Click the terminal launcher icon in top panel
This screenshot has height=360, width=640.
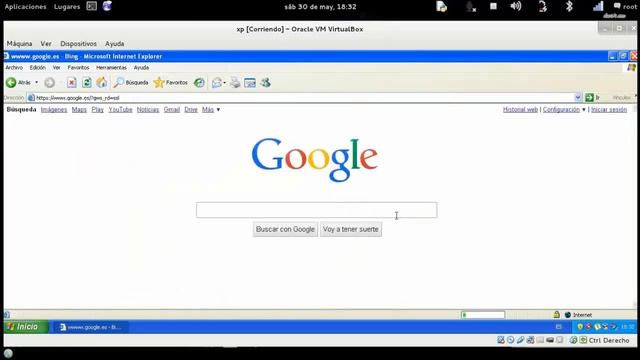click(x=92, y=6)
